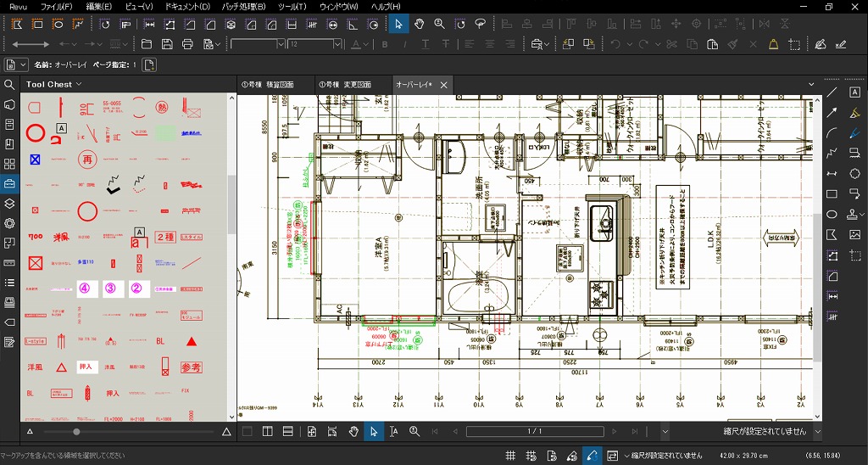Screen dimensions: 868x465
Task: Select the Text Box tool on right panel
Action: pos(854,92)
